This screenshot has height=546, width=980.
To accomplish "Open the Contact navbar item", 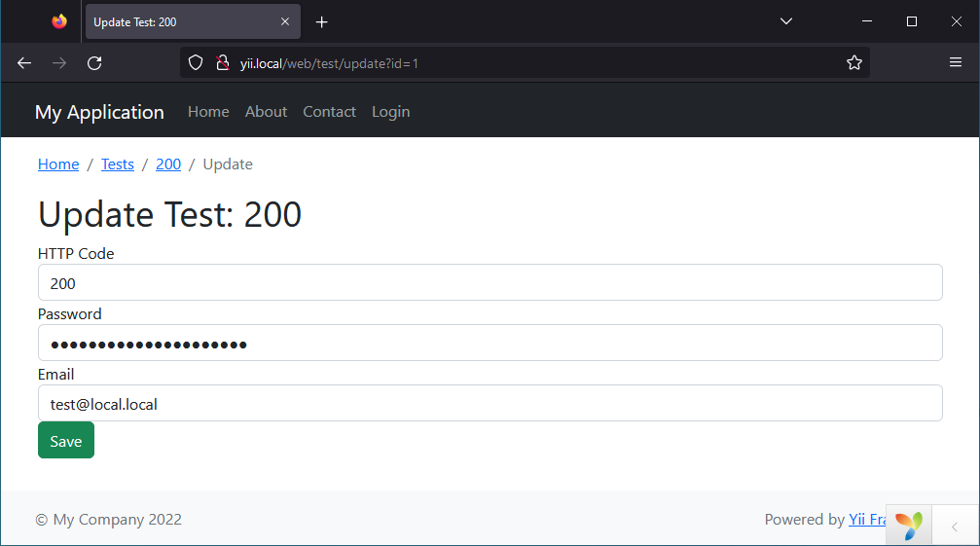I will [x=329, y=112].
